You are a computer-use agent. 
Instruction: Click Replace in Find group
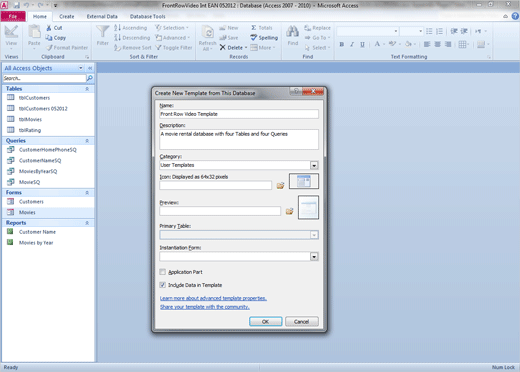pos(317,28)
